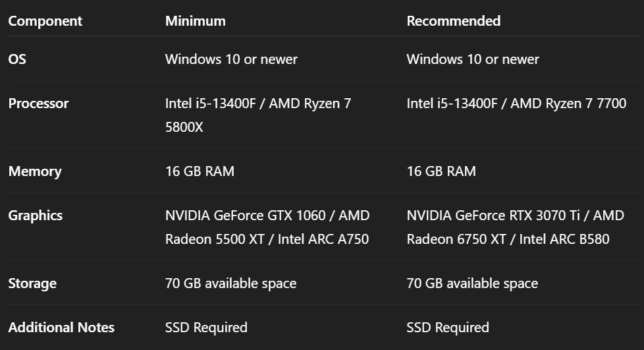
Task: Click 16 GB RAM in Minimum column
Action: coord(200,171)
